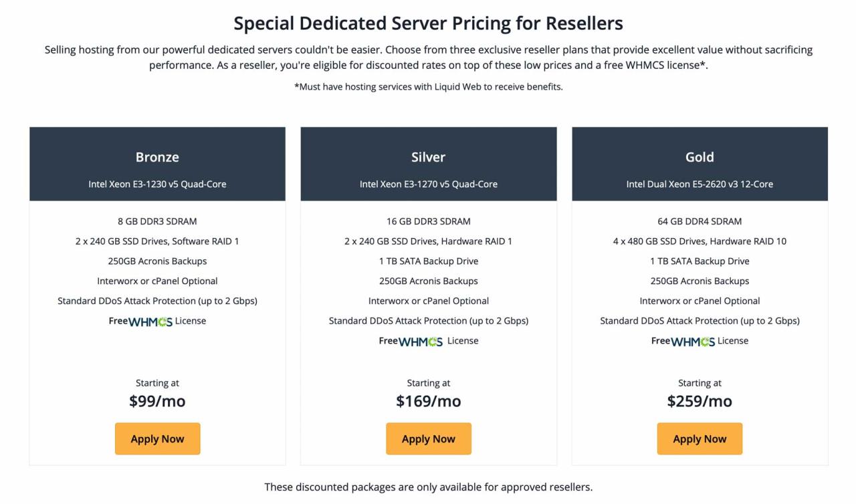Click the page title about Reseller pricing
The image size is (856, 504).
pyautogui.click(x=428, y=23)
